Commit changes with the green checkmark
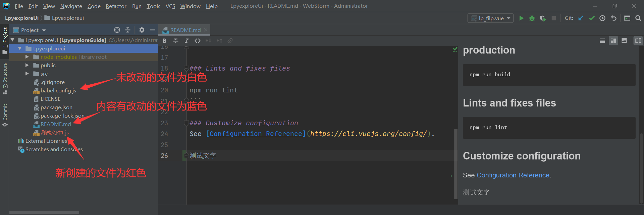 [x=592, y=18]
